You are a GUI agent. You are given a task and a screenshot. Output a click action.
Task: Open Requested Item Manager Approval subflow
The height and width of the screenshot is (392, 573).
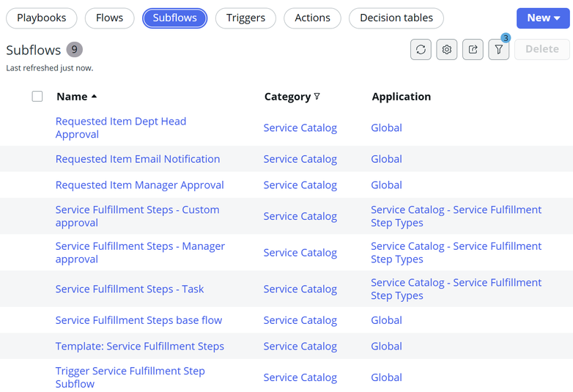point(140,185)
